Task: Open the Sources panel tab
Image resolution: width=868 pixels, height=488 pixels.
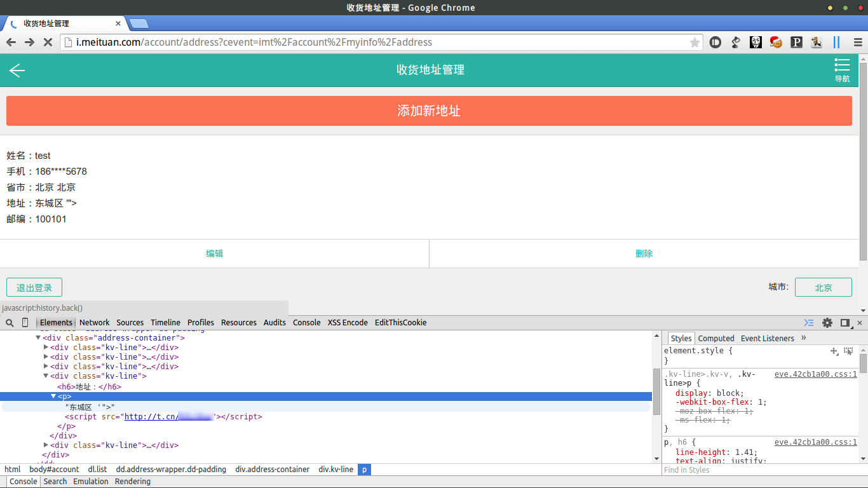Action: click(x=130, y=323)
